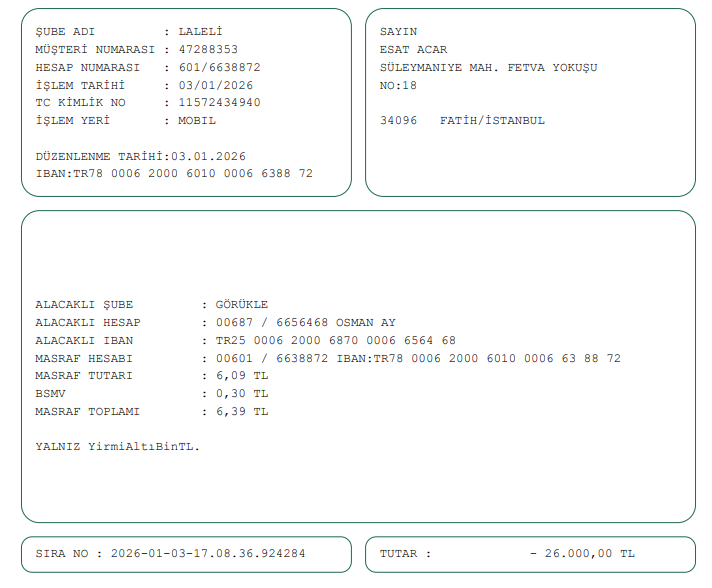The width and height of the screenshot is (712, 588).
Task: Select the postal code 34096
Action: coord(398,120)
